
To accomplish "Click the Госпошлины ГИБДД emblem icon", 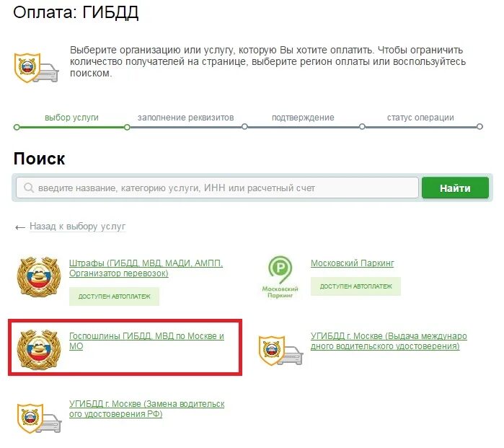I will (39, 349).
